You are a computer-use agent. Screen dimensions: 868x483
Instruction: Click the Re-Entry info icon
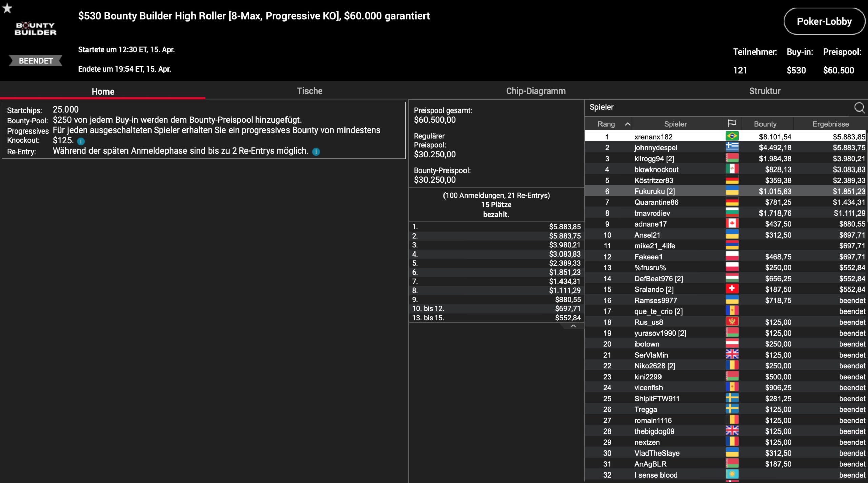click(316, 152)
